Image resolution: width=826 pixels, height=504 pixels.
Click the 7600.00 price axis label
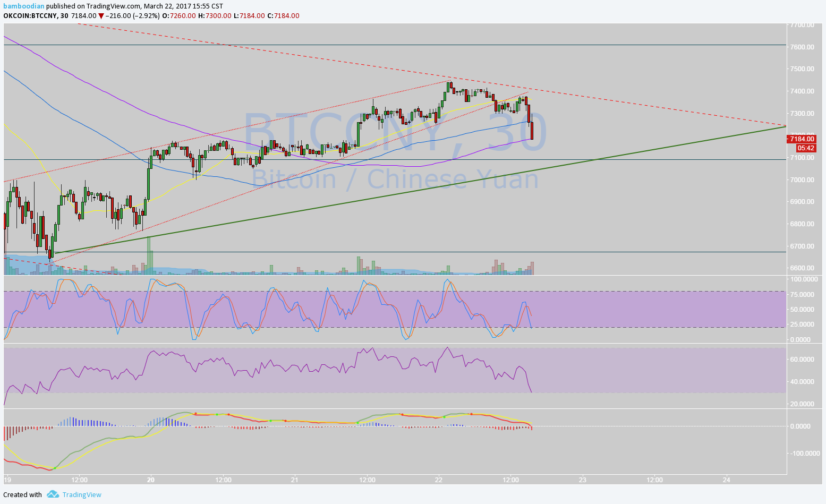[802, 47]
